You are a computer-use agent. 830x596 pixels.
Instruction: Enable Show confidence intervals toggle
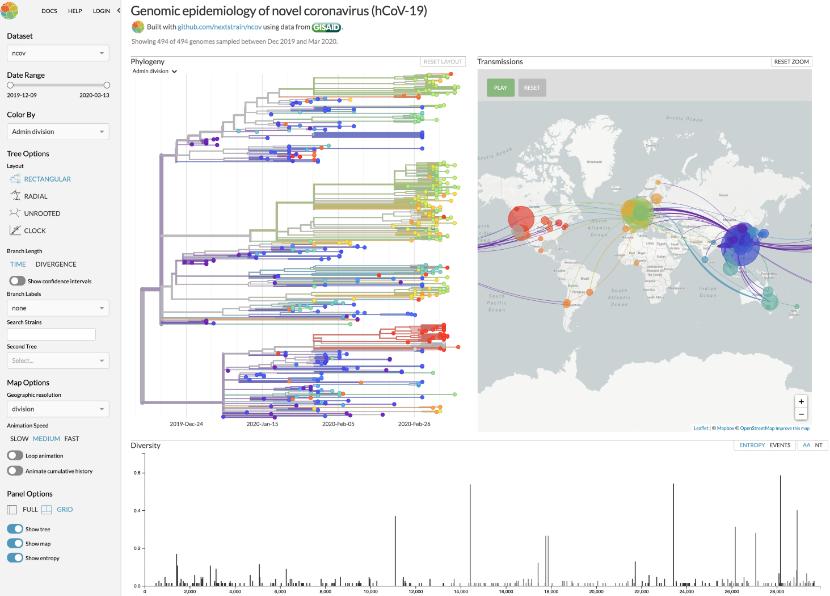coord(16,281)
